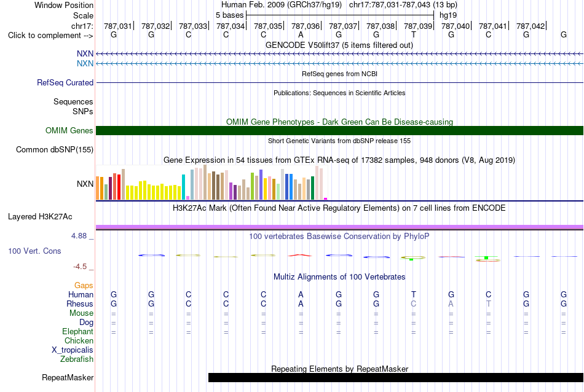Click base A in the complement sequence row
584x392 pixels.
click(x=301, y=34)
